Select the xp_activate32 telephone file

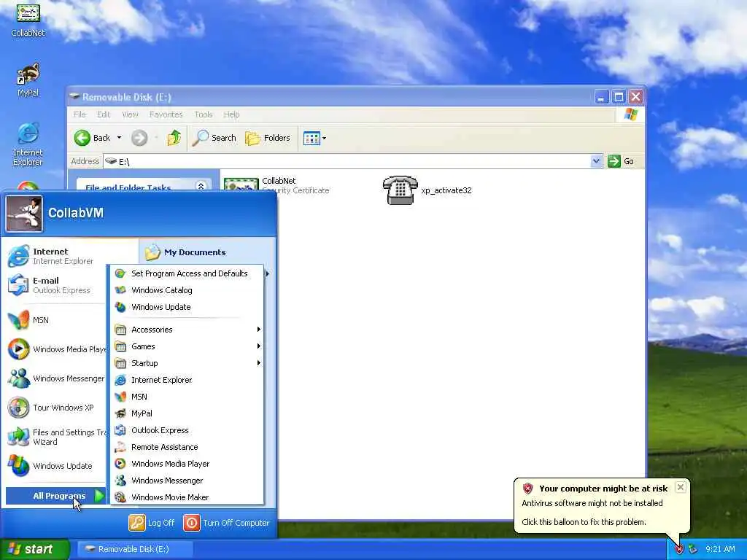tap(427, 190)
